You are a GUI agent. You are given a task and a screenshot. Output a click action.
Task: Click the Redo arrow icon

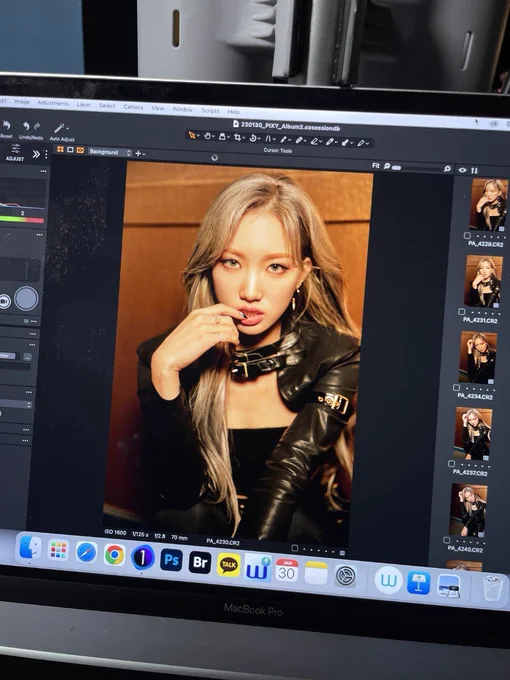(x=37, y=127)
